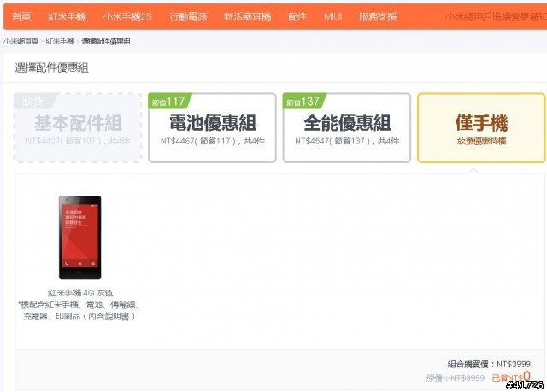Image resolution: width=547 pixels, height=392 pixels.
Task: Open the 小米網用戶協議變更通知 notice link
Action: point(496,16)
